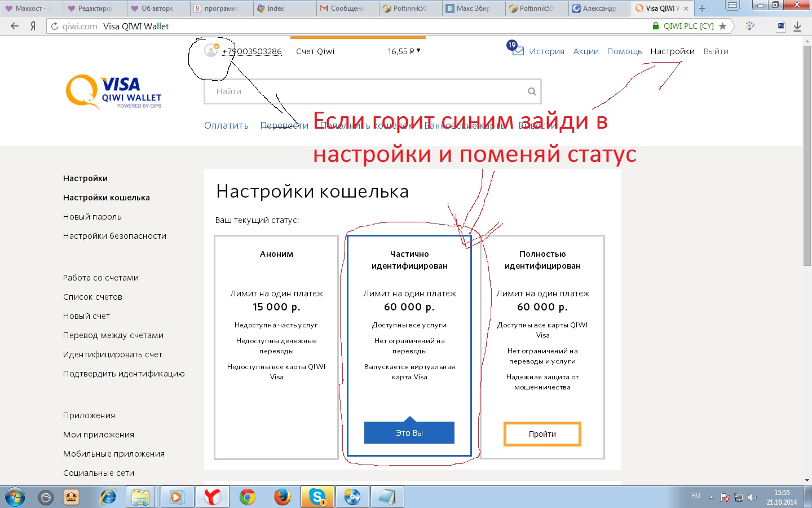The image size is (812, 508).
Task: Reload the page with the refresh icon
Action: click(x=55, y=26)
